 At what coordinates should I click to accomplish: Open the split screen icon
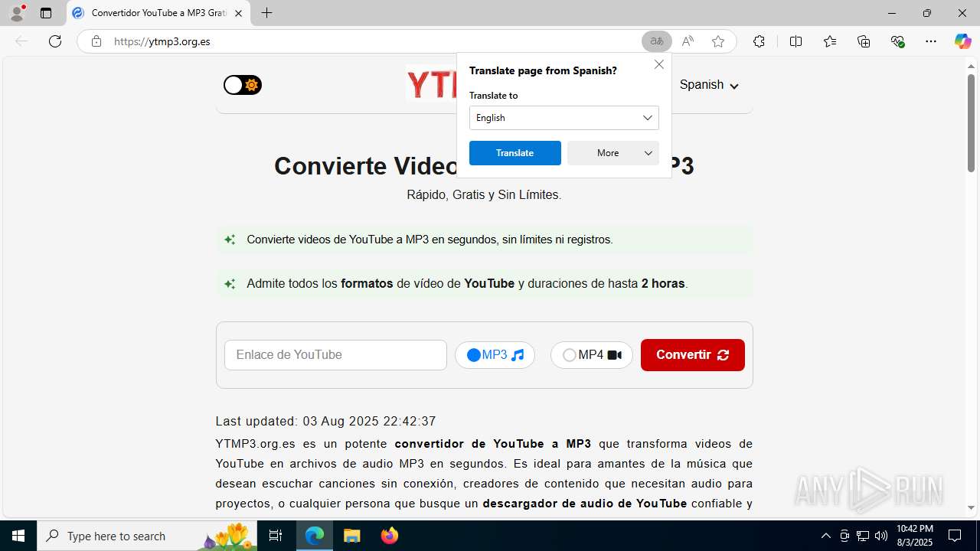795,41
